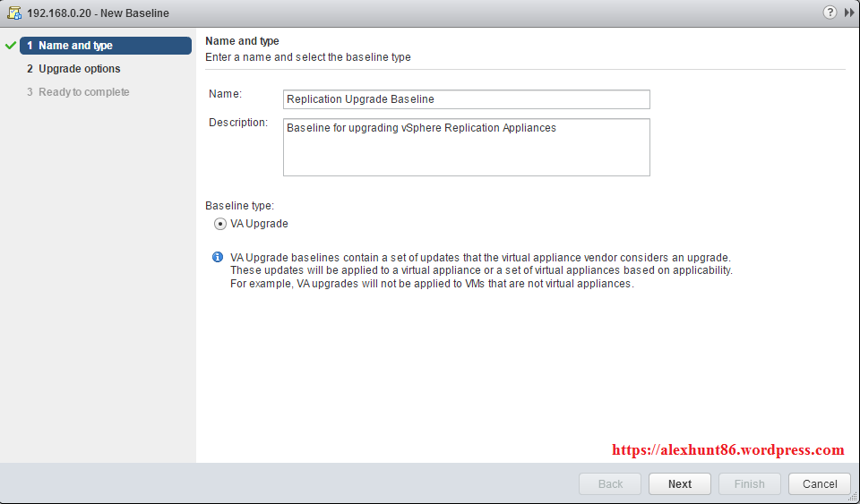
Task: Click the double-arrow icon in title bar
Action: 849,13
